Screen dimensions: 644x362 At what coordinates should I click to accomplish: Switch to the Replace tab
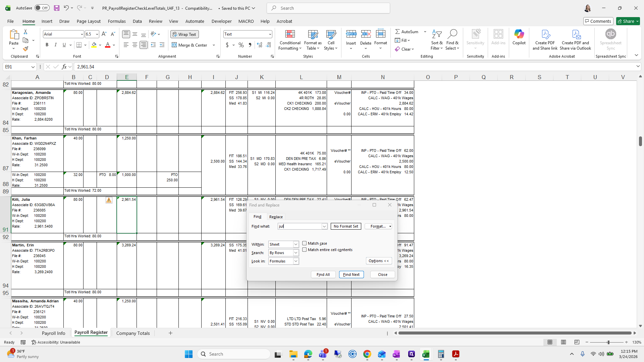276,217
